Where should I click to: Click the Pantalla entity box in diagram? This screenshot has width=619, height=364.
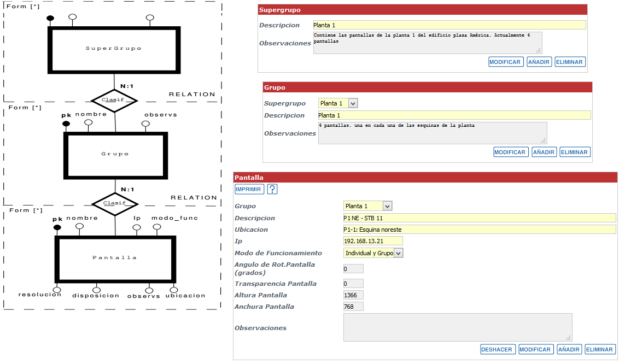[115, 260]
